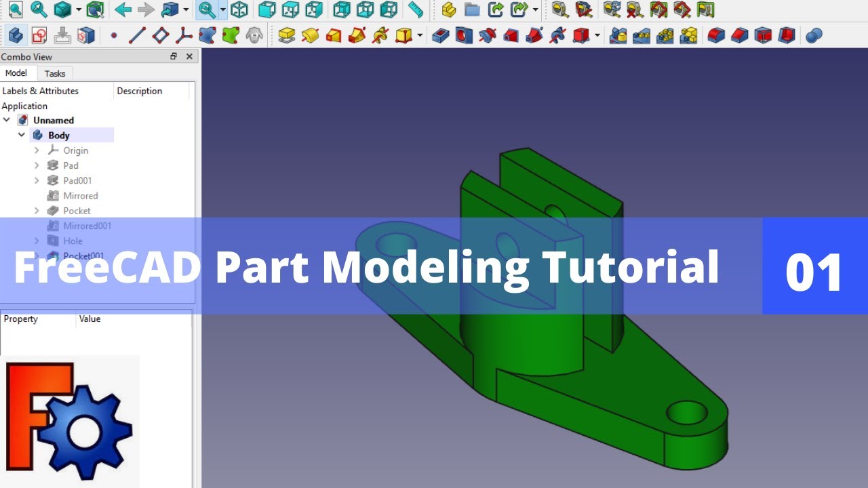Select the Revolution tool
The image size is (868, 488).
(x=310, y=35)
